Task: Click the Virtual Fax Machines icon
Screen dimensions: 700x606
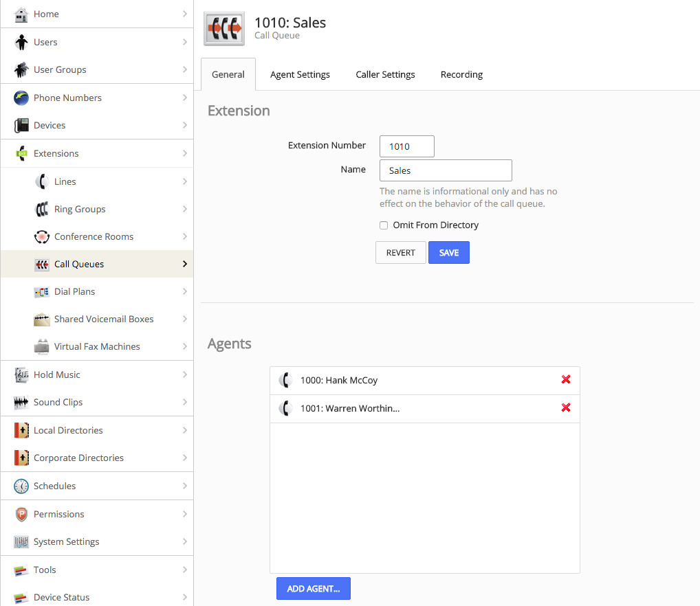Action: pyautogui.click(x=41, y=346)
